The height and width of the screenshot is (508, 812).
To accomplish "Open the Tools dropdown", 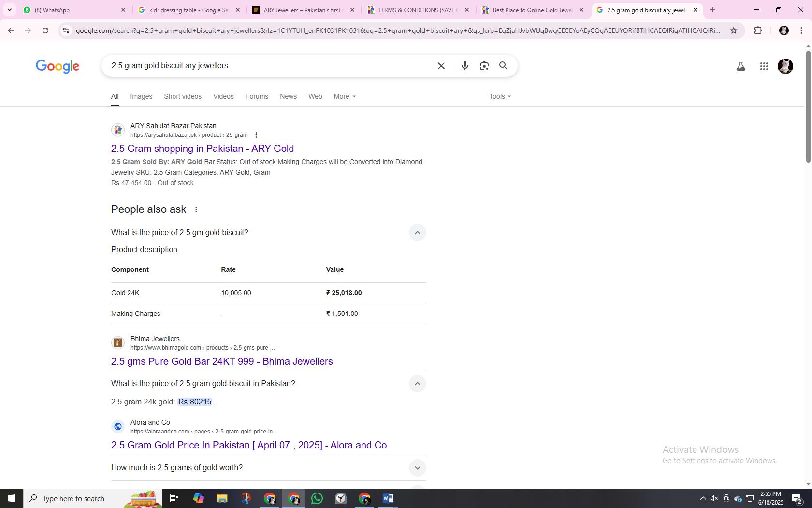I will pyautogui.click(x=500, y=96).
